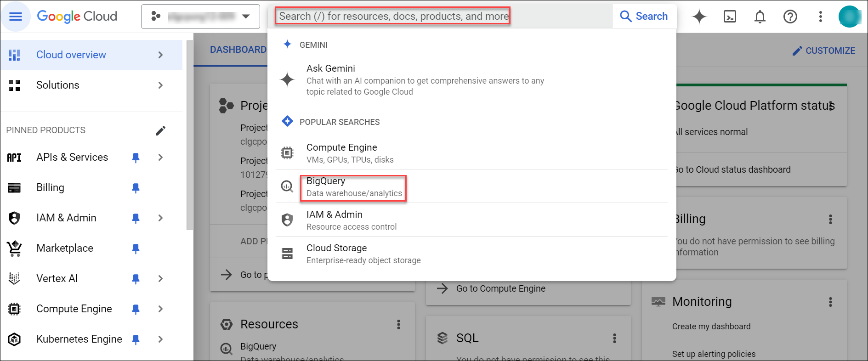
Task: Click Create my dashboard link
Action: 711,327
